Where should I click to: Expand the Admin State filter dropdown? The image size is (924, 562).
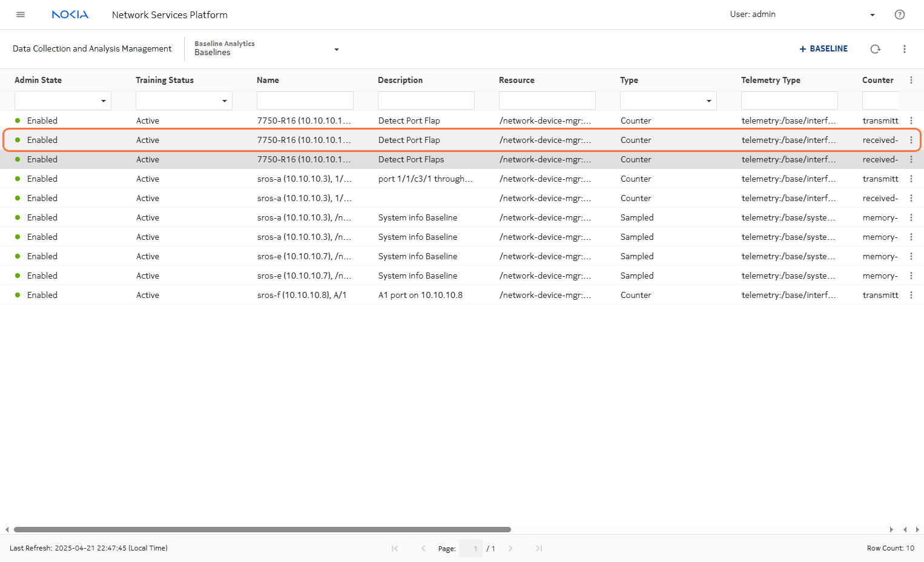coord(104,101)
